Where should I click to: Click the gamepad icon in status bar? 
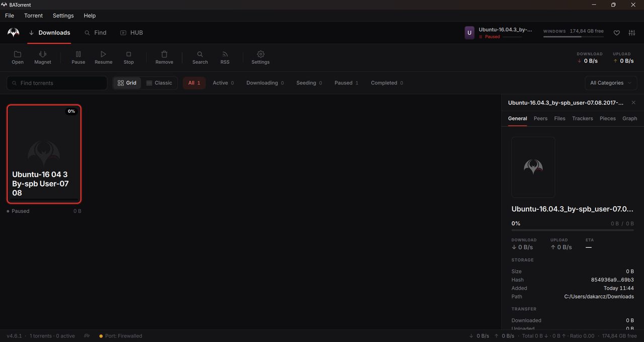pos(87,335)
